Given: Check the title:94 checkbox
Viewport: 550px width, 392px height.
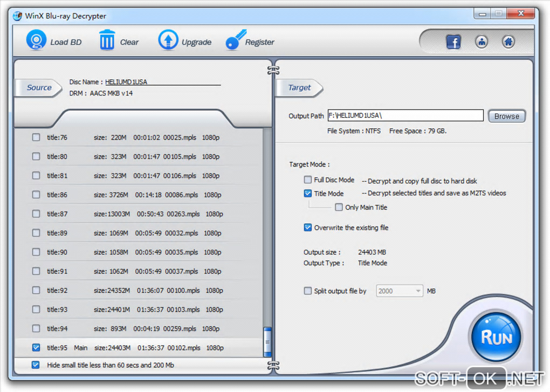Looking at the screenshot, I should pyautogui.click(x=36, y=328).
